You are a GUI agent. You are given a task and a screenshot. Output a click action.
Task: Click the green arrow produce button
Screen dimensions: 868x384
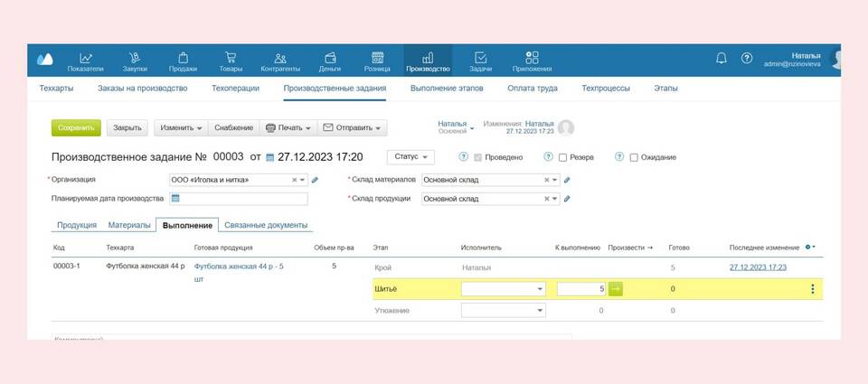point(616,289)
